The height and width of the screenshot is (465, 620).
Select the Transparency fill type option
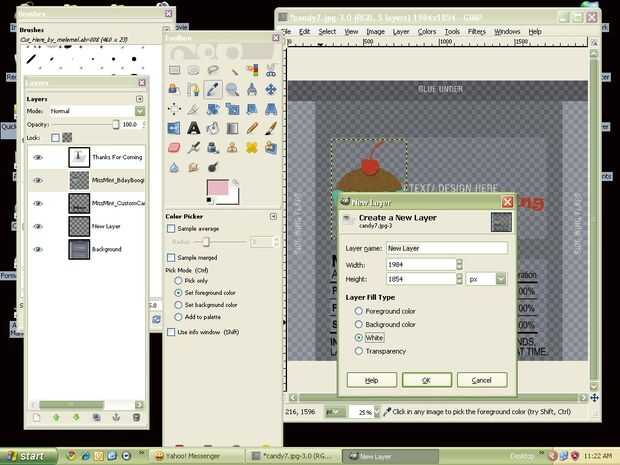point(359,351)
